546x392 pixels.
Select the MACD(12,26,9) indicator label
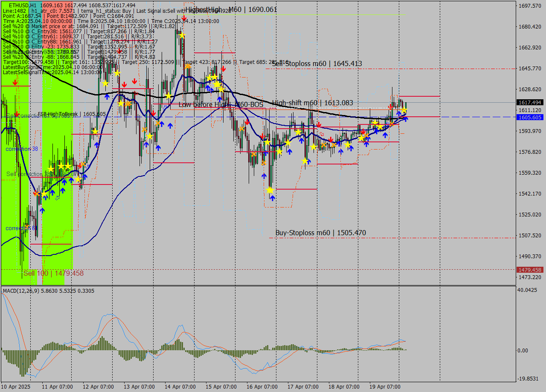(48, 291)
